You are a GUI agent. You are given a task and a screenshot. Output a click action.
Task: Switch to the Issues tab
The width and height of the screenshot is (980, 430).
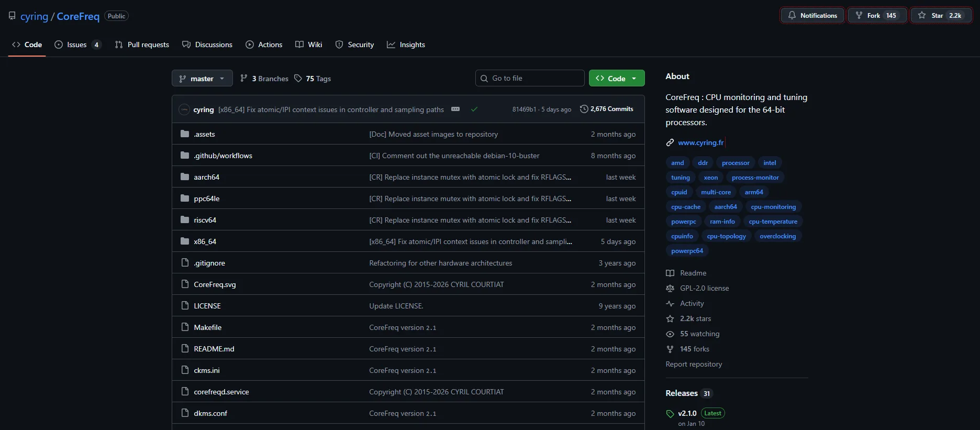coord(77,45)
